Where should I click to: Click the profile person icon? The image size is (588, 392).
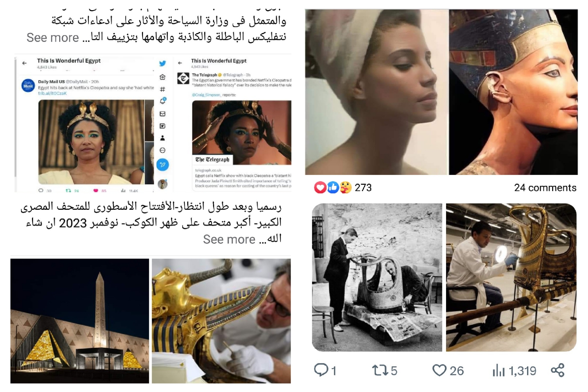coord(163,138)
